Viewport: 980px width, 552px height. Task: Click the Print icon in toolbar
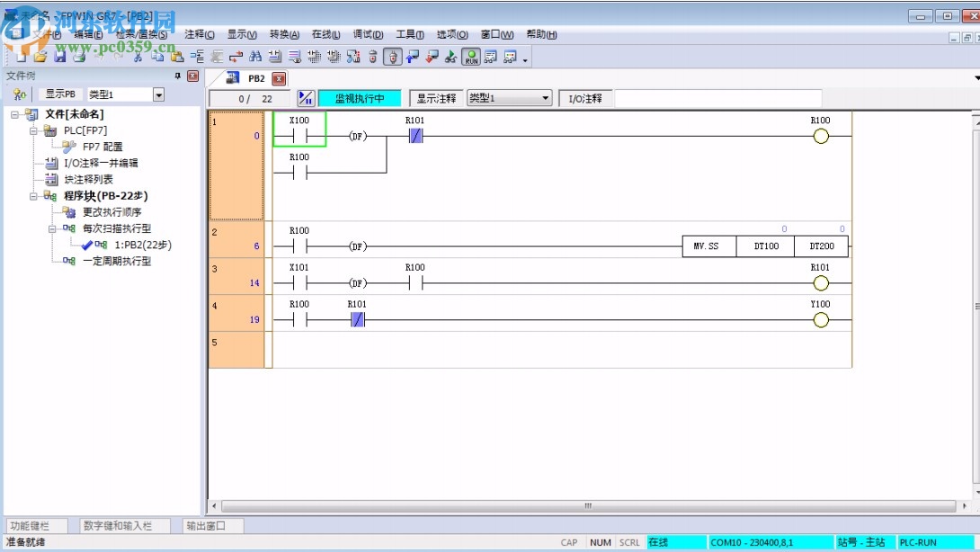click(79, 57)
